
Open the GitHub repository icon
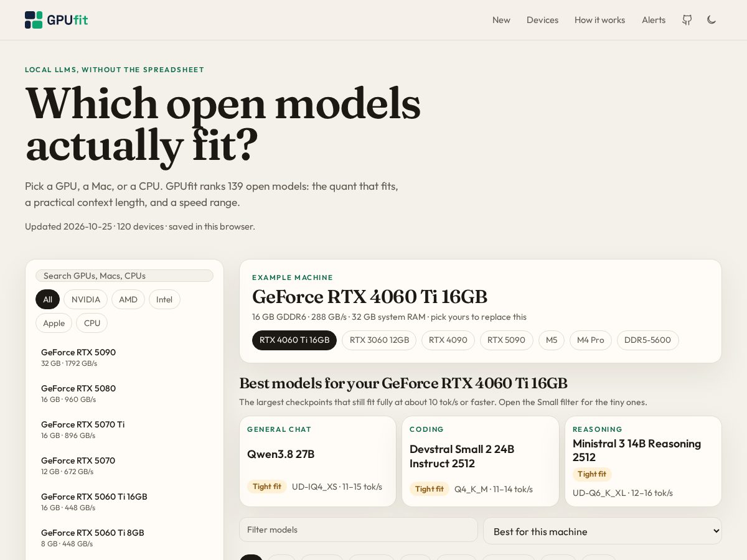tap(687, 20)
